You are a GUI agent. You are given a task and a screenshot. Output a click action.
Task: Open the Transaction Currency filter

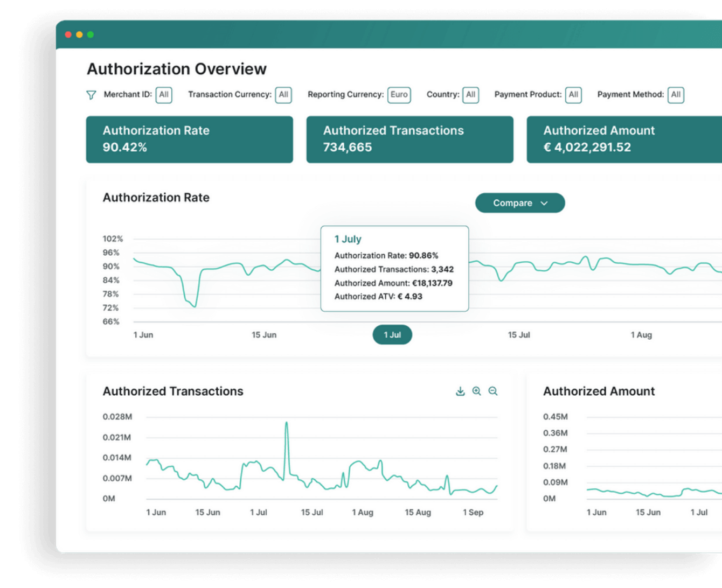point(283,95)
